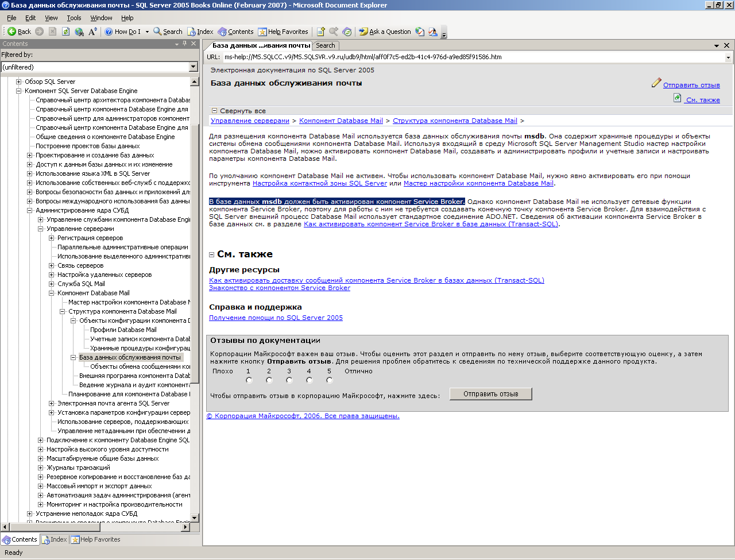Image resolution: width=735 pixels, height=560 pixels.
Task: Refresh the page using the toolbar icon
Action: pos(65,32)
